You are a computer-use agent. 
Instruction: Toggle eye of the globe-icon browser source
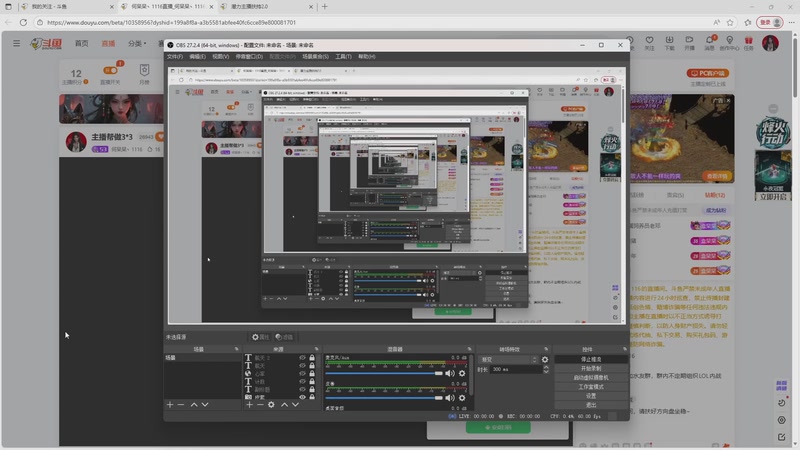[302, 373]
